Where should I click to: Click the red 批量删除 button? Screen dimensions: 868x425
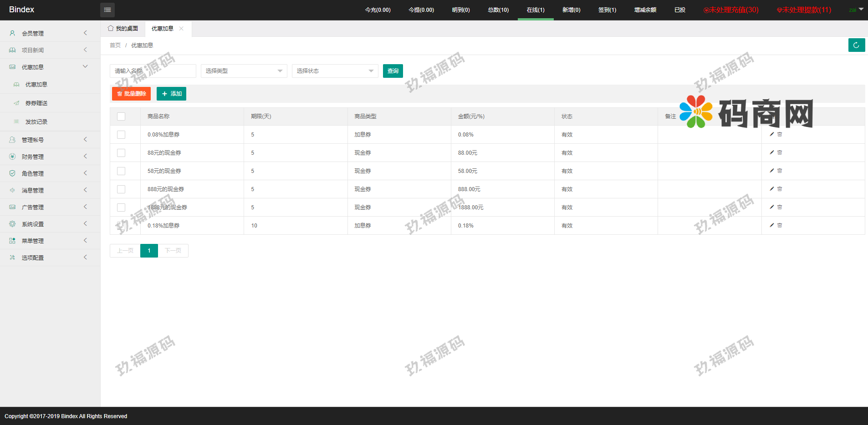point(131,94)
